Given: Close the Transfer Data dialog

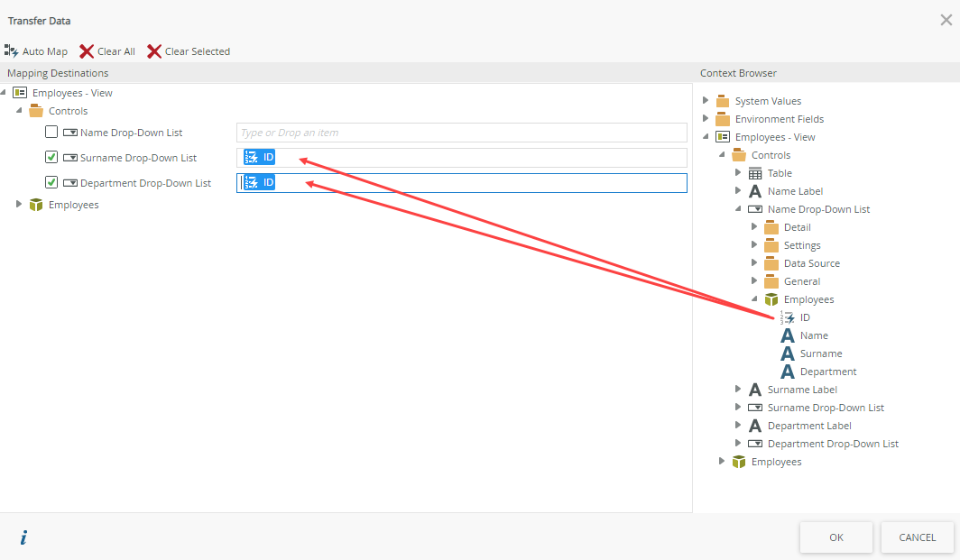Looking at the screenshot, I should tap(946, 20).
